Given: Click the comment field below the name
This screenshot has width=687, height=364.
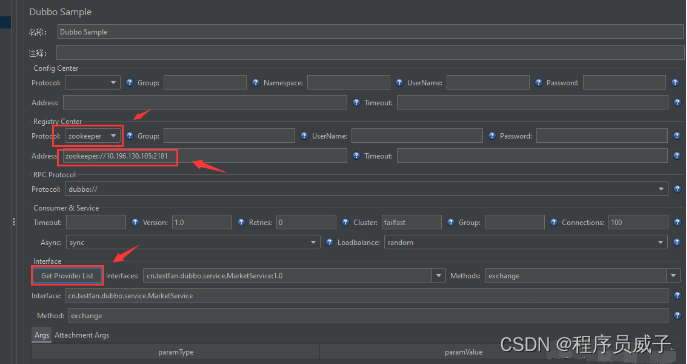Looking at the screenshot, I should point(370,53).
